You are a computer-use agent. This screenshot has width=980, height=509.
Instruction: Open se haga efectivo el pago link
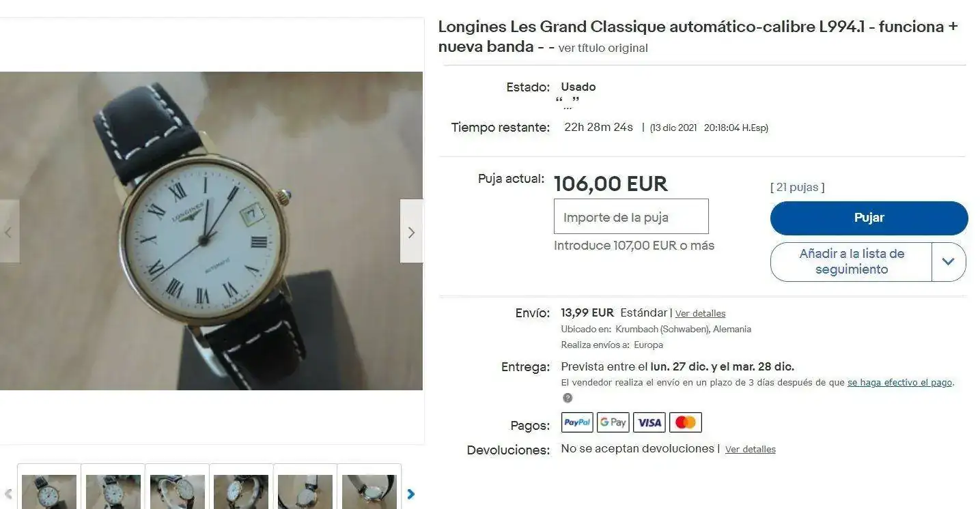tap(900, 383)
